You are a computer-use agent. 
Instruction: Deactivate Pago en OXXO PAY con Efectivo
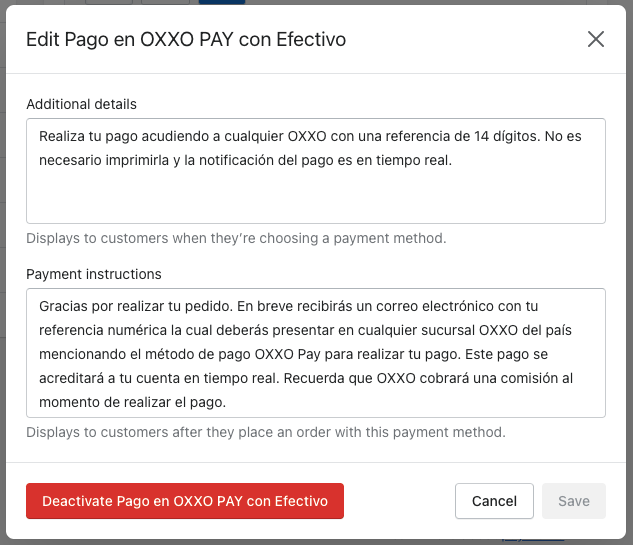[x=185, y=501]
